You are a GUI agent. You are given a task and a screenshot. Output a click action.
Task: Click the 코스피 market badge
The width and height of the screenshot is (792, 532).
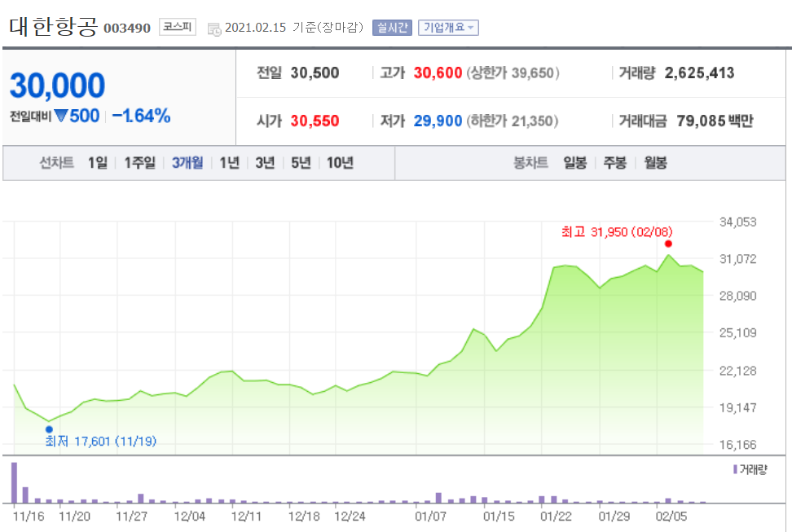(x=178, y=27)
